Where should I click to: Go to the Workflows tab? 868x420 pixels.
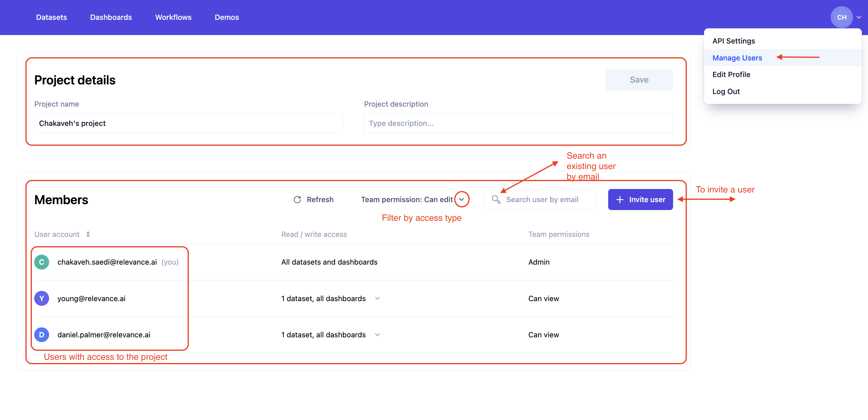coord(173,18)
